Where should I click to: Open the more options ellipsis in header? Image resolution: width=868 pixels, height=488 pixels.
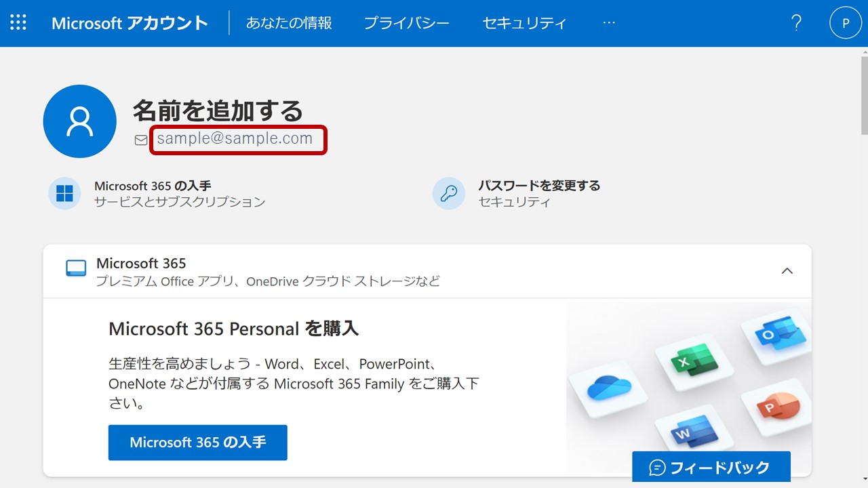click(x=609, y=23)
